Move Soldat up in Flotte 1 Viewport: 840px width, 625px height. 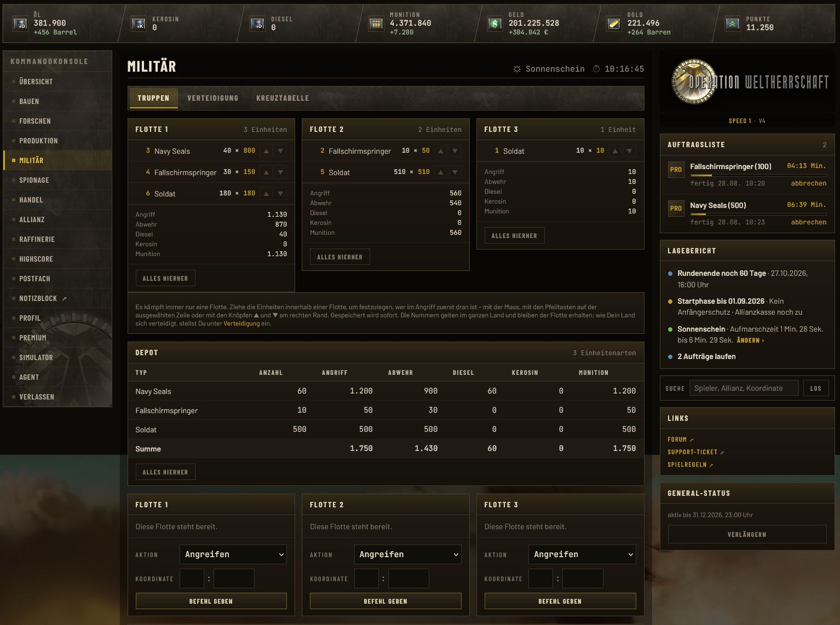[266, 193]
